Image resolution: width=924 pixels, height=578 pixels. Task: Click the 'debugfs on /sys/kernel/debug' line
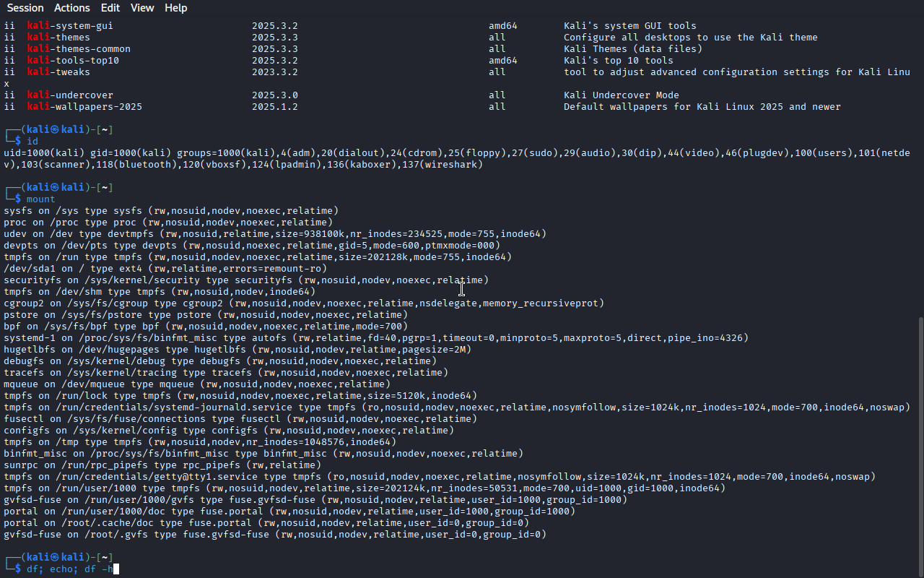[x=220, y=361]
